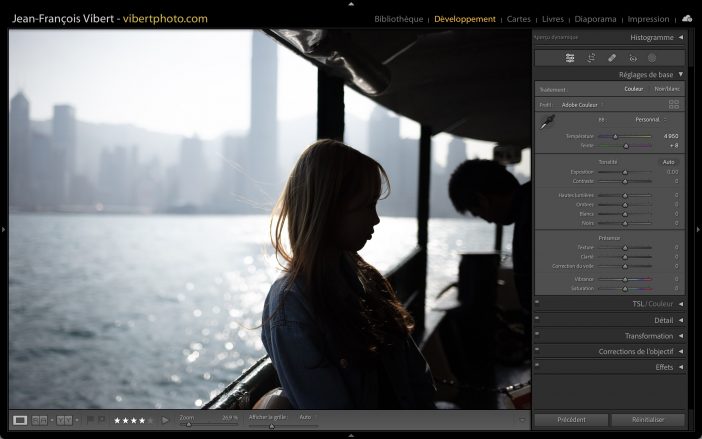Viewport: 702px width, 439px height.
Task: Pick the white balance eyedropper tool
Action: [x=545, y=123]
